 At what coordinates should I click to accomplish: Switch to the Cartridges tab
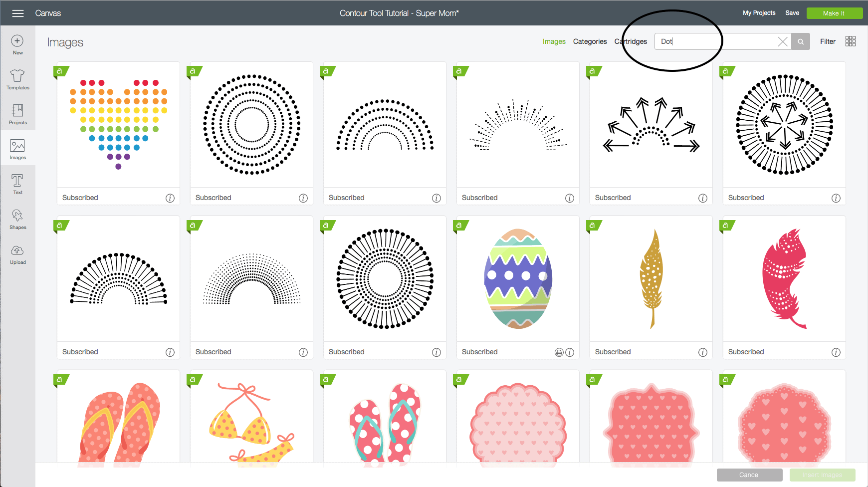tap(631, 41)
